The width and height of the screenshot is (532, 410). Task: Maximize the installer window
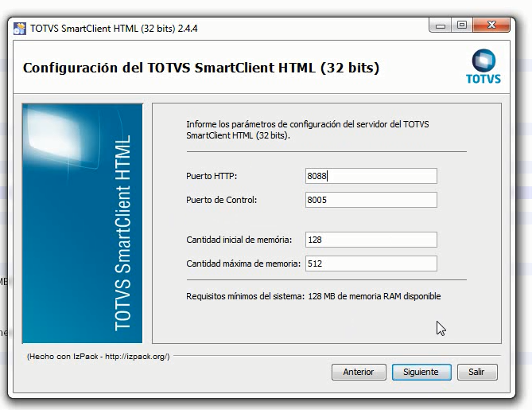[461, 25]
